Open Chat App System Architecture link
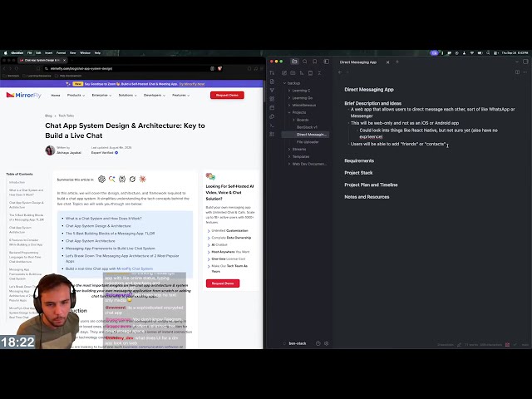The height and width of the screenshot is (399, 532). click(91, 241)
